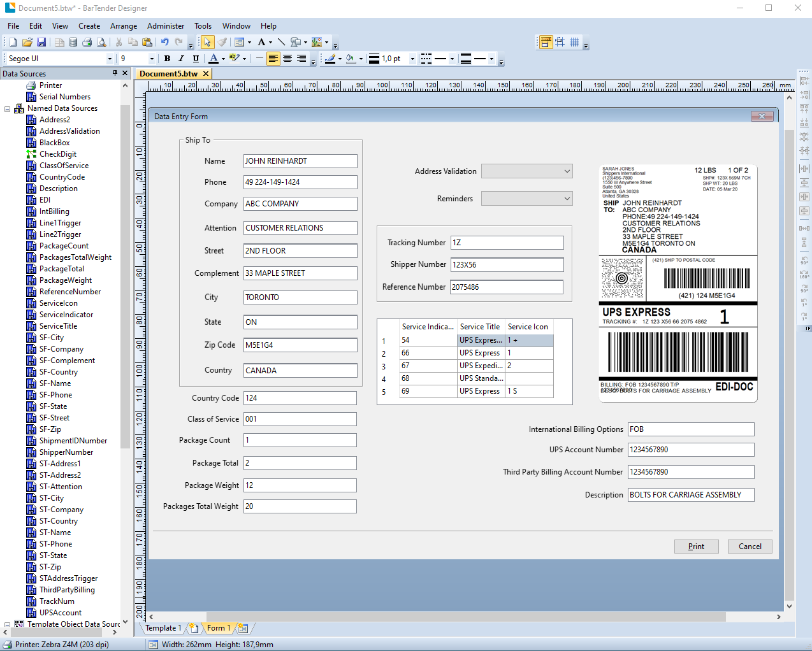The image size is (812, 651).
Task: Click the line color pen icon
Action: click(x=330, y=59)
